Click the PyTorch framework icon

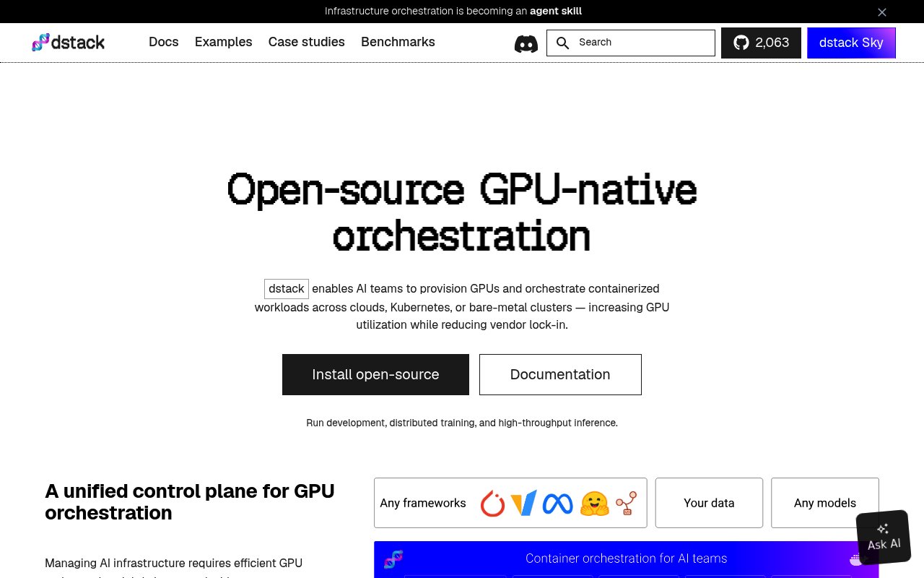(492, 503)
